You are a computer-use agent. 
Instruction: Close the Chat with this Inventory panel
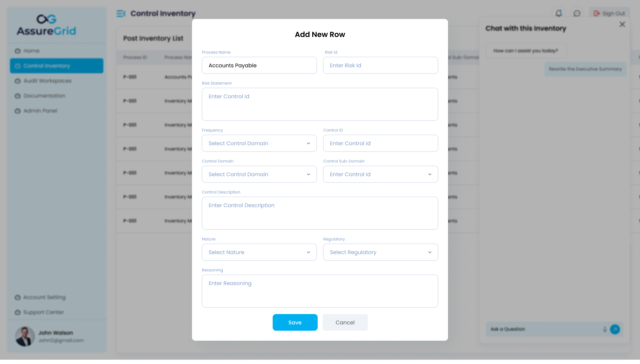(622, 24)
